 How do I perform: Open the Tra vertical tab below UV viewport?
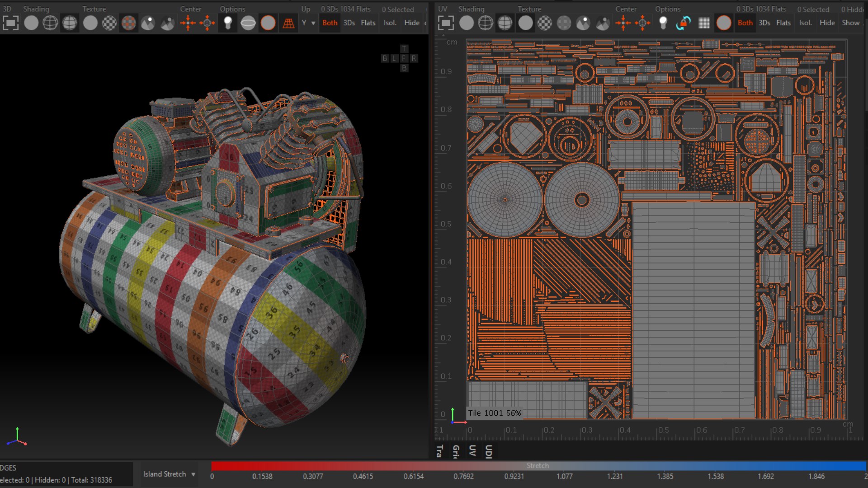(439, 451)
